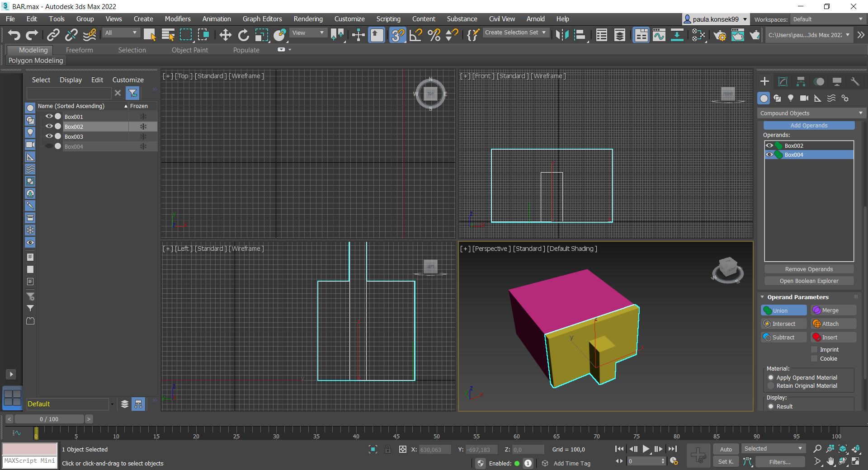Open the All selection filter dropdown
The height and width of the screenshot is (470, 868).
121,33
